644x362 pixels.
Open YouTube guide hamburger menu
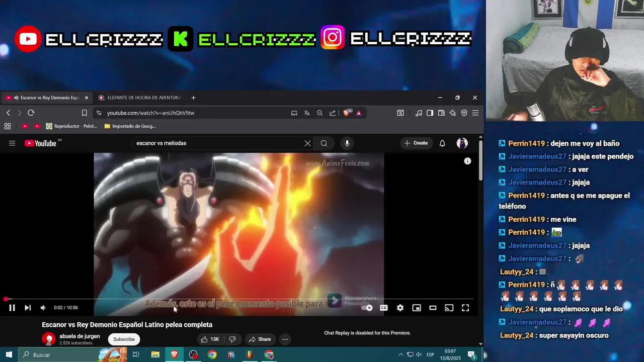click(12, 143)
